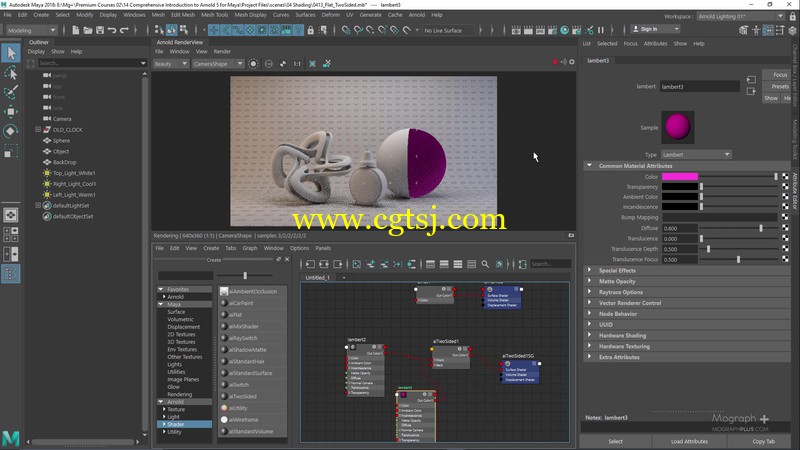The image size is (800, 450).
Task: Click the Translucence Focus slider handle
Action: [x=738, y=259]
